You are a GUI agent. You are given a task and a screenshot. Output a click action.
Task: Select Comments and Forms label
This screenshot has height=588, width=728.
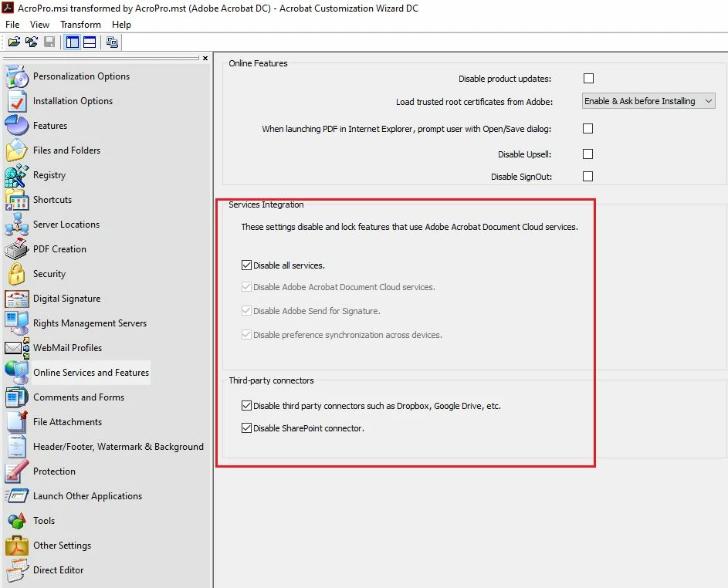79,397
